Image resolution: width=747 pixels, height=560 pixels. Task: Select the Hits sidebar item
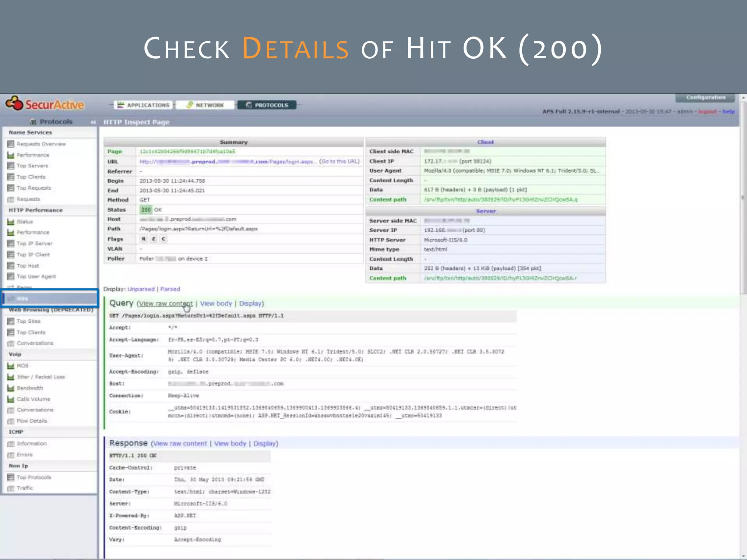coord(50,299)
